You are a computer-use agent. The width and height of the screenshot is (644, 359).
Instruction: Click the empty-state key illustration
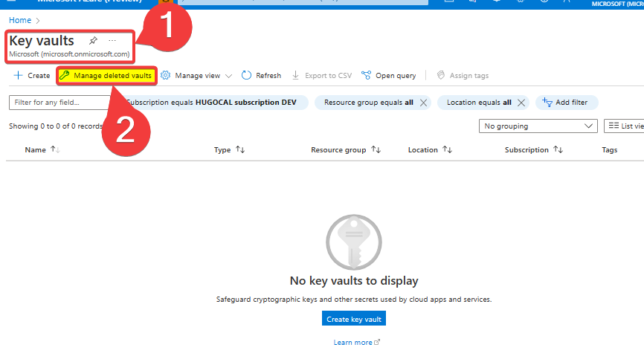tap(354, 242)
